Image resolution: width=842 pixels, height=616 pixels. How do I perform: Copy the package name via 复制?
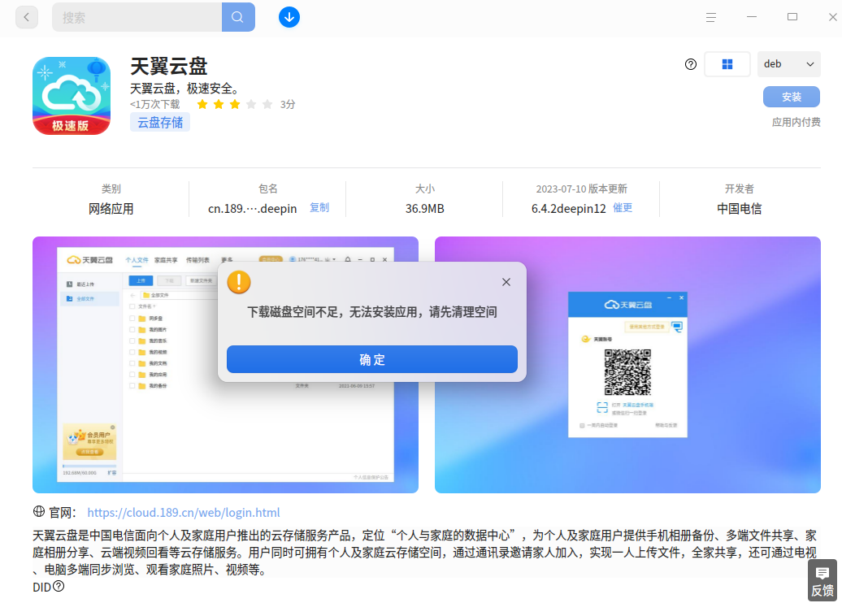319,208
